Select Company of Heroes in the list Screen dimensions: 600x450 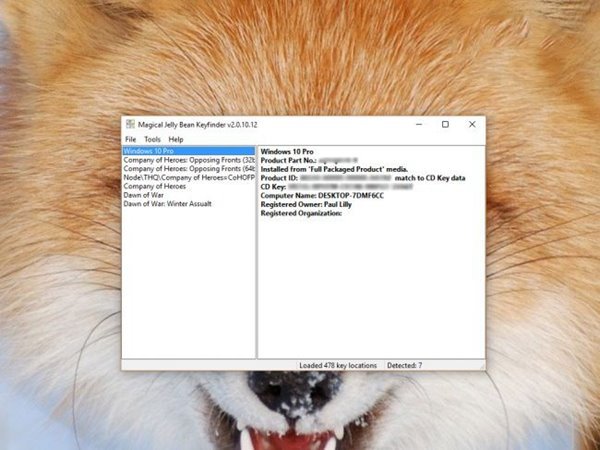(155, 186)
